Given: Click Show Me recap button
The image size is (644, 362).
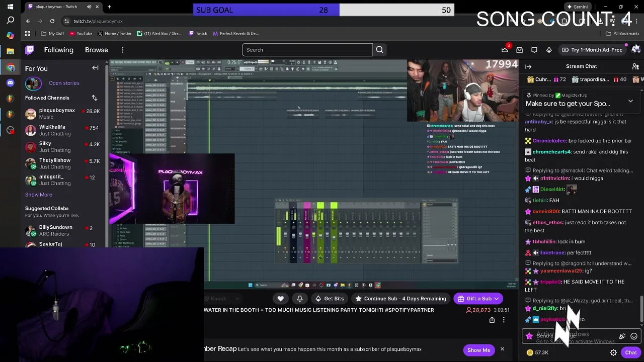Looking at the screenshot, I should [x=478, y=350].
